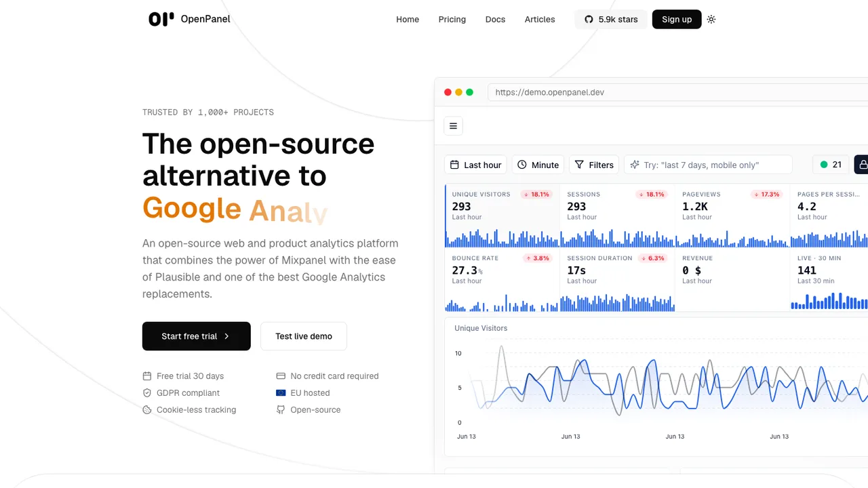This screenshot has width=868, height=488.
Task: Open the Filters dropdown
Action: [x=593, y=165]
